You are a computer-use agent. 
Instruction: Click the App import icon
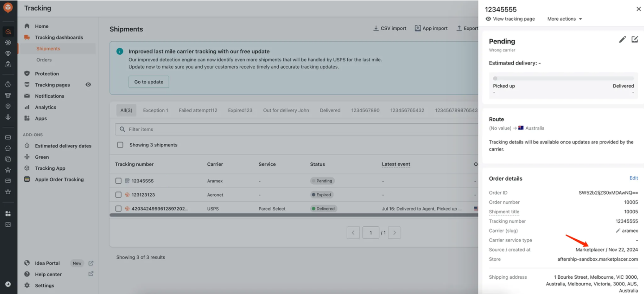coord(418,28)
